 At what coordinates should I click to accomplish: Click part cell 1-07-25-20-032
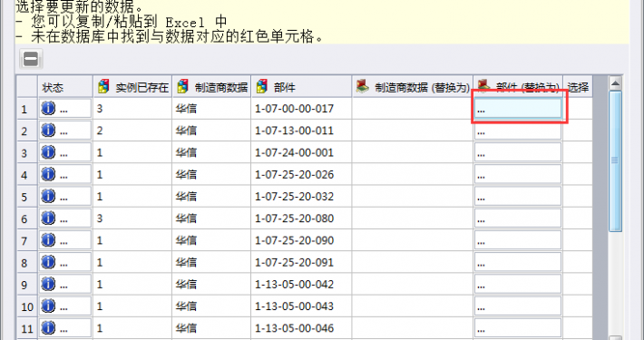[301, 197]
